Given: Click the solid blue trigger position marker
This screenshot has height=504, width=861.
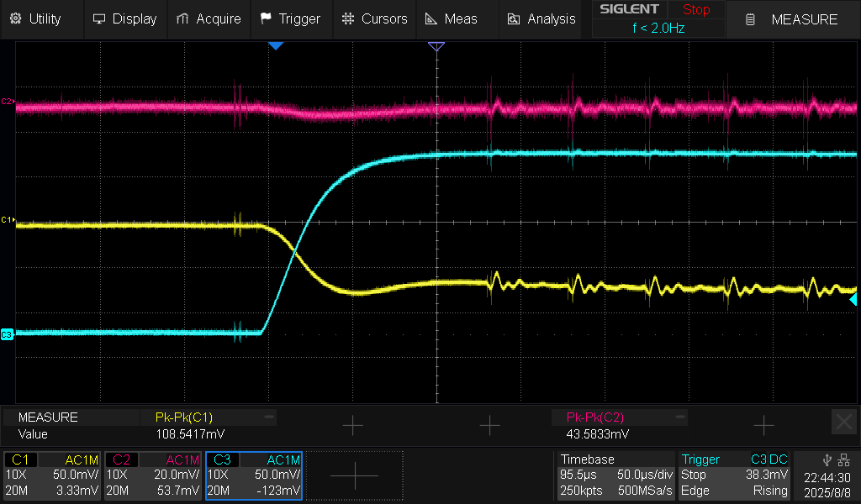Looking at the screenshot, I should (276, 45).
